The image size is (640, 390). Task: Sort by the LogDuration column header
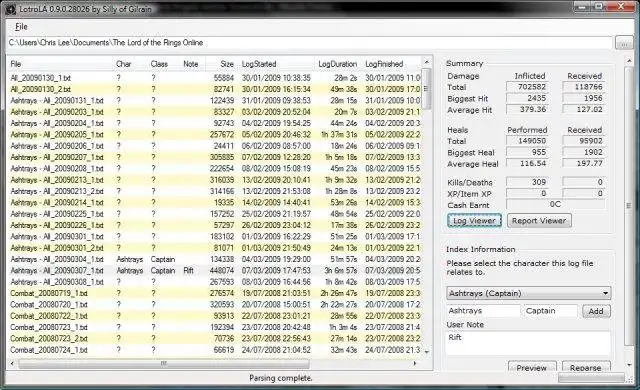click(337, 64)
